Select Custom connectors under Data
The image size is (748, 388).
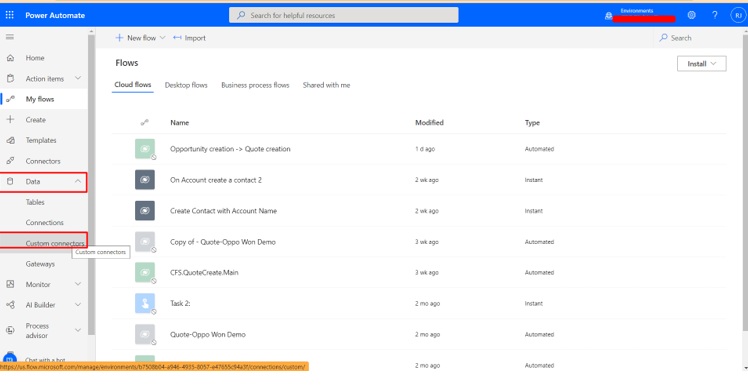click(54, 243)
